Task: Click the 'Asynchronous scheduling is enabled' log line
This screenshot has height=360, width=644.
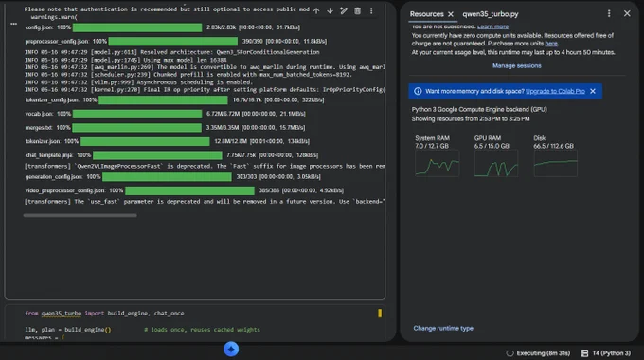Action: point(139,82)
